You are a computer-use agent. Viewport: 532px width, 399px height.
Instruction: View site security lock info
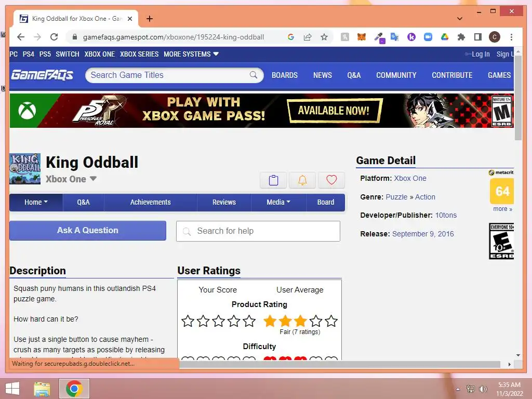[x=75, y=37]
